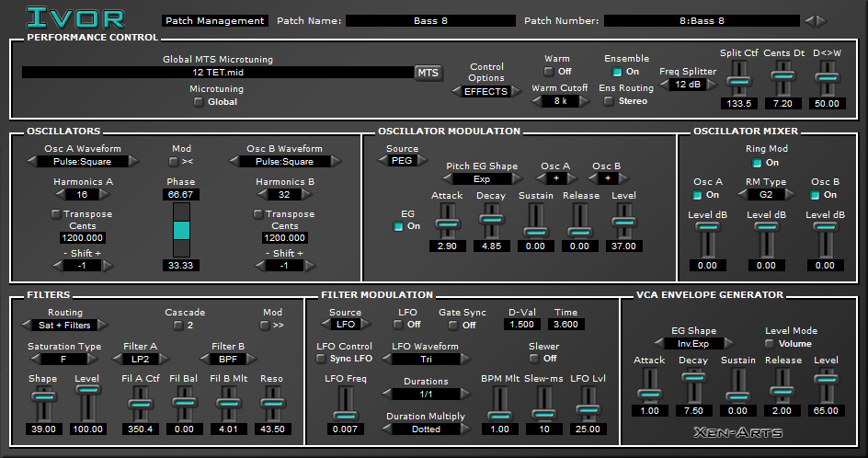Toggle the Level Mode Volume checkbox
This screenshot has height=458, width=868.
click(769, 344)
